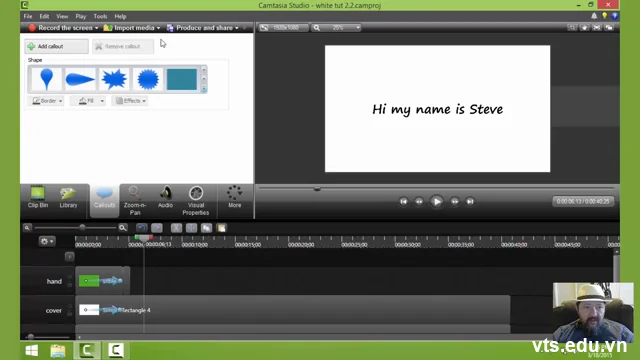Select the round burst callout shape
The height and width of the screenshot is (360, 640).
pos(148,79)
